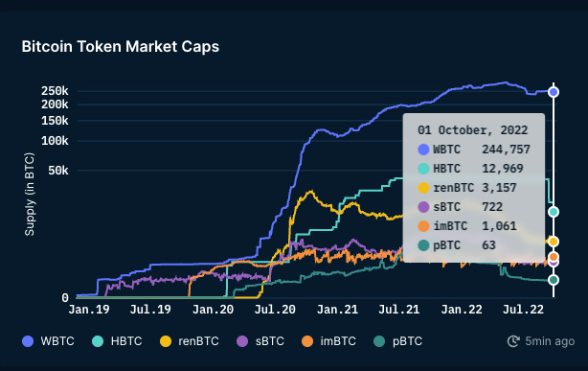Click the Jan.21 x-axis label
Viewport: 588px width, 371px height.
[337, 310]
